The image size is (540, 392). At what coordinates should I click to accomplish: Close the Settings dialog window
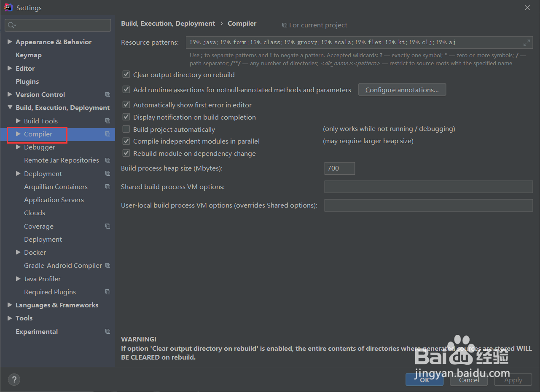pos(527,8)
